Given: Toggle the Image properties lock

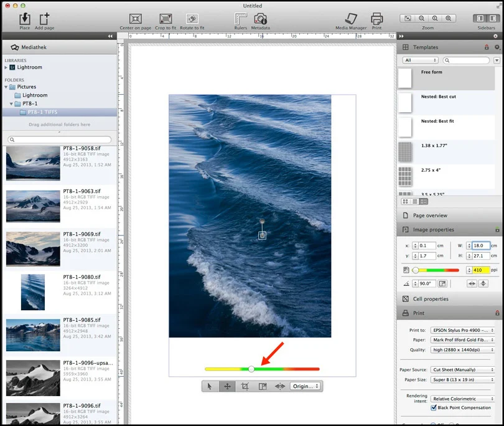Looking at the screenshot, I should (x=497, y=230).
